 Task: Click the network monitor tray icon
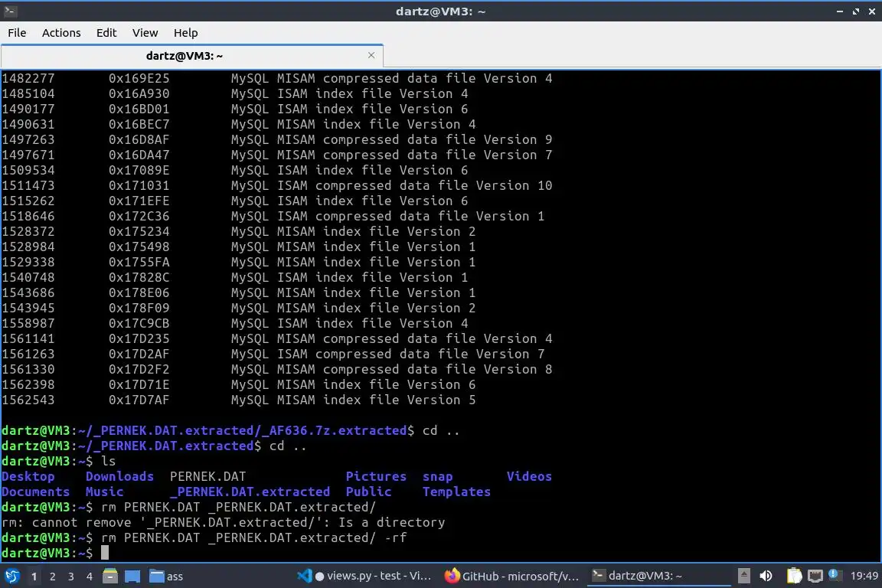point(815,576)
